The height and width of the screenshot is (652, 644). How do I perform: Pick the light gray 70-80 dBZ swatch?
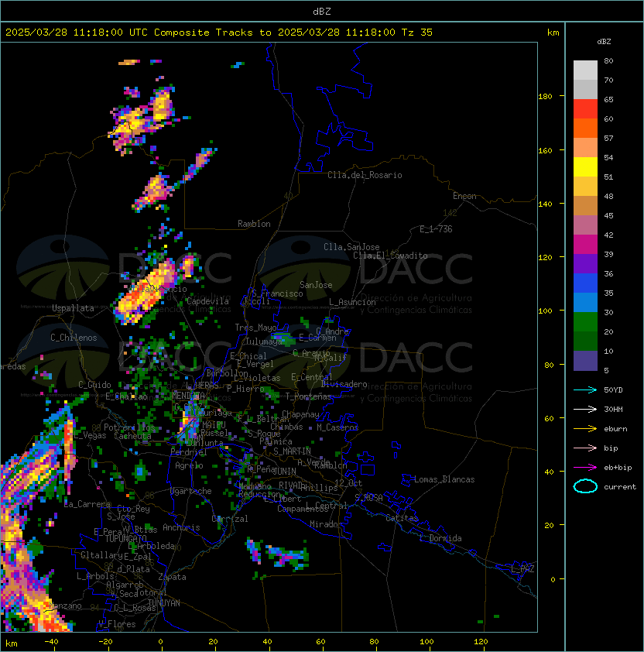(585, 70)
